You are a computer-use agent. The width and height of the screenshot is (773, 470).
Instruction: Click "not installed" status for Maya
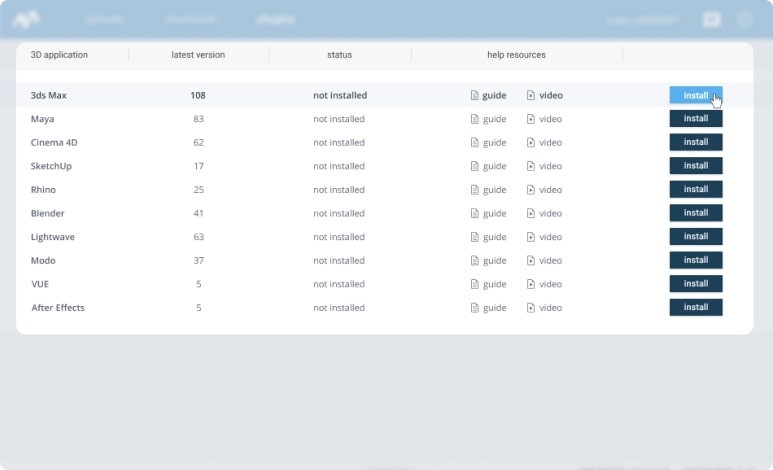coord(339,119)
